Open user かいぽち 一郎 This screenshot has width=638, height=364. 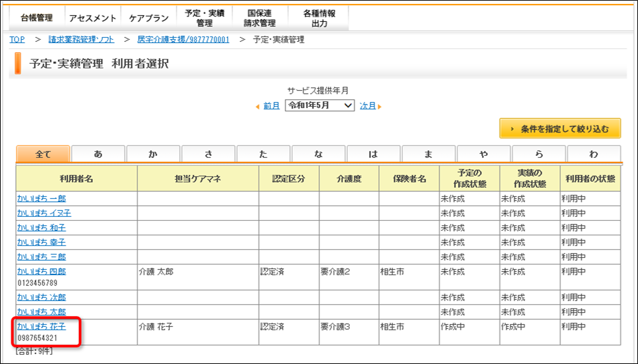click(42, 198)
